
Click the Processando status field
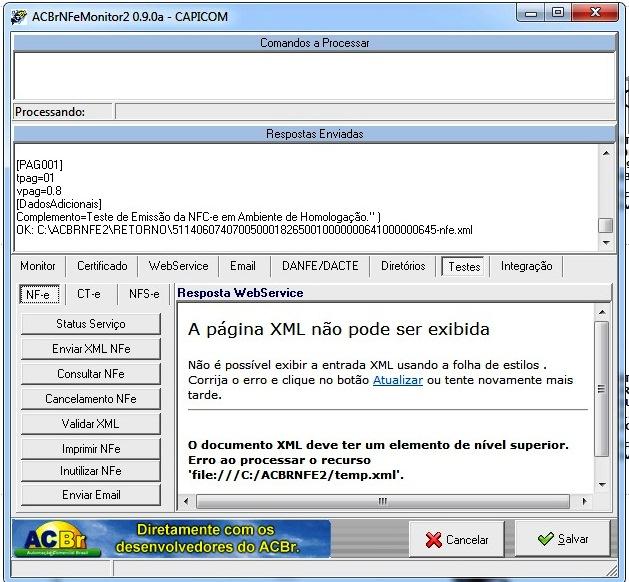coord(365,111)
